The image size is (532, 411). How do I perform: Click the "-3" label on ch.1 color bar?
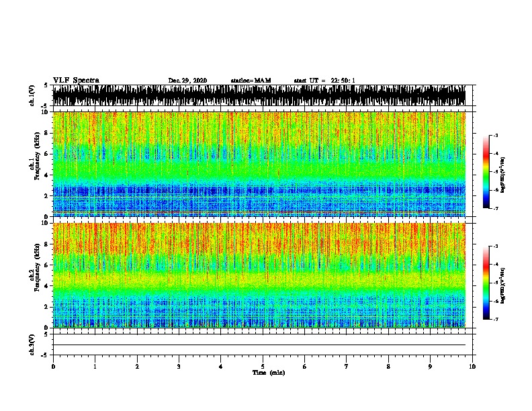click(495, 136)
